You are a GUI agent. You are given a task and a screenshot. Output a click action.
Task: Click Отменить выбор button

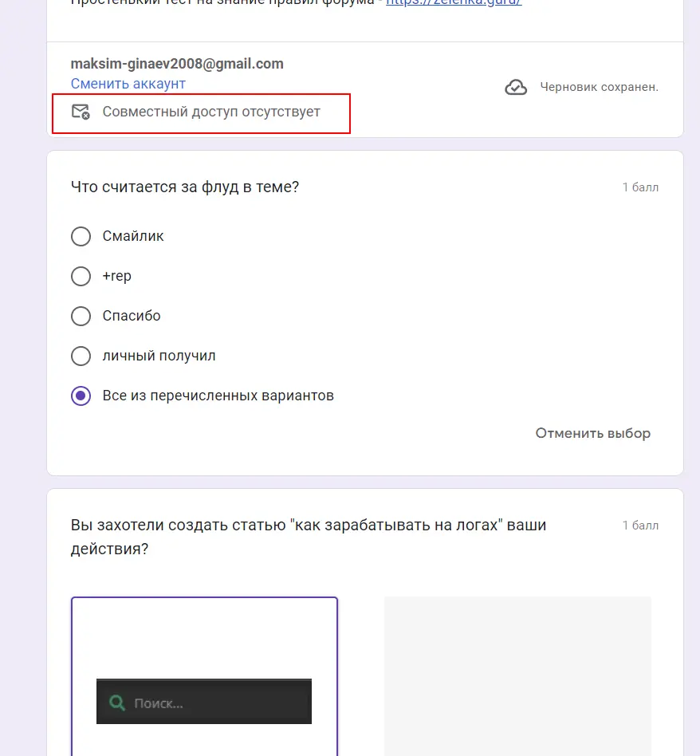(593, 433)
